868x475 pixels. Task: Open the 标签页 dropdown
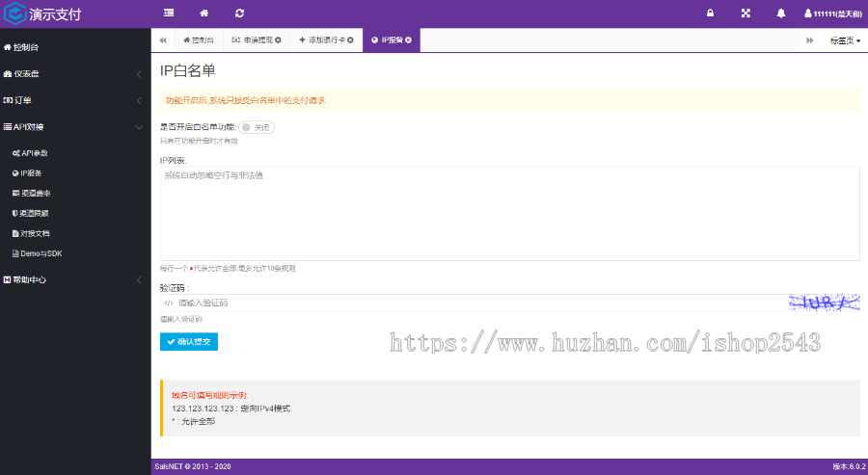tap(845, 40)
